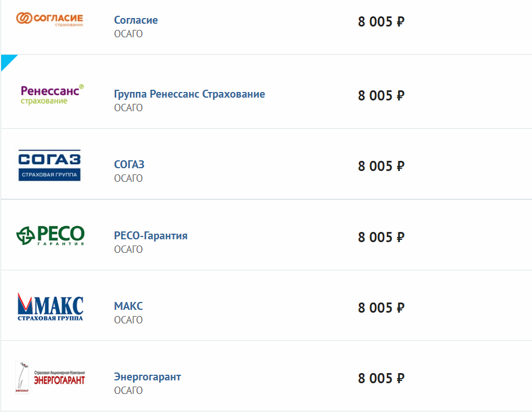Click the Согласие company logo

50,20
